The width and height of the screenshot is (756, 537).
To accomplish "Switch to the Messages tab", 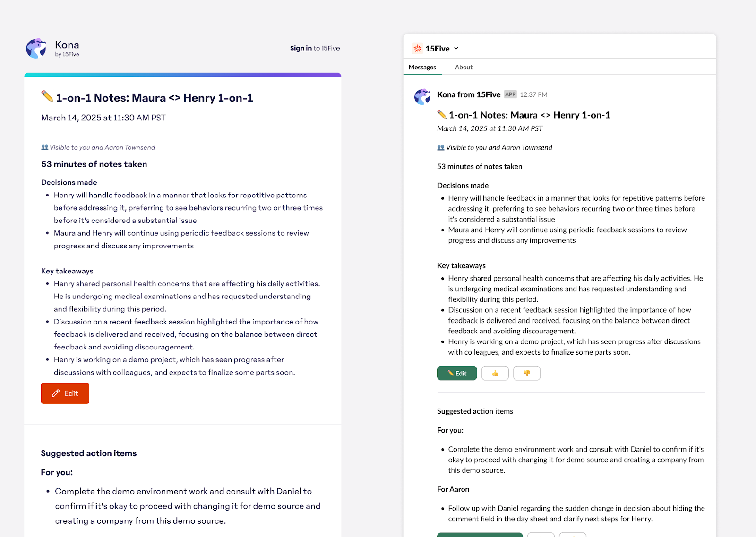I will coord(422,67).
